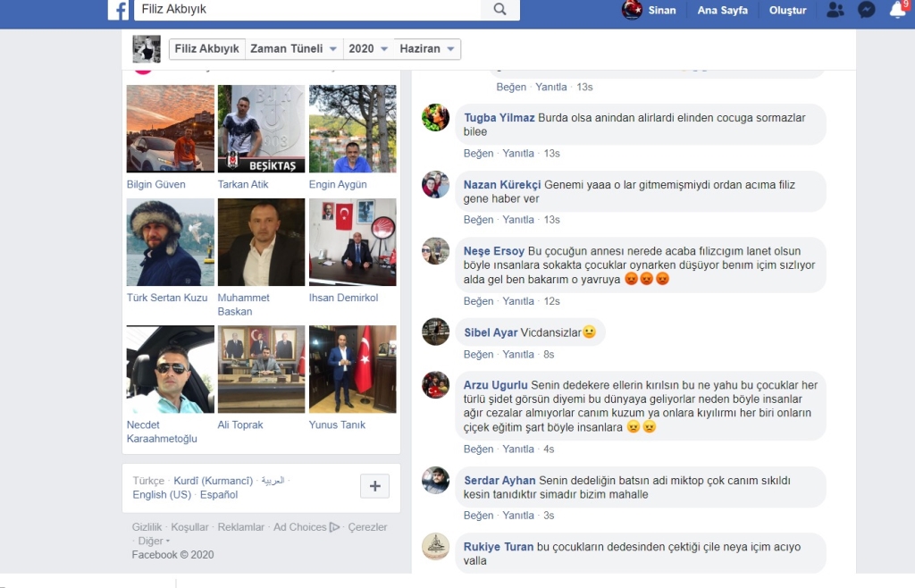915x588 pixels.
Task: Expand the Haziran month dropdown
Action: [428, 49]
